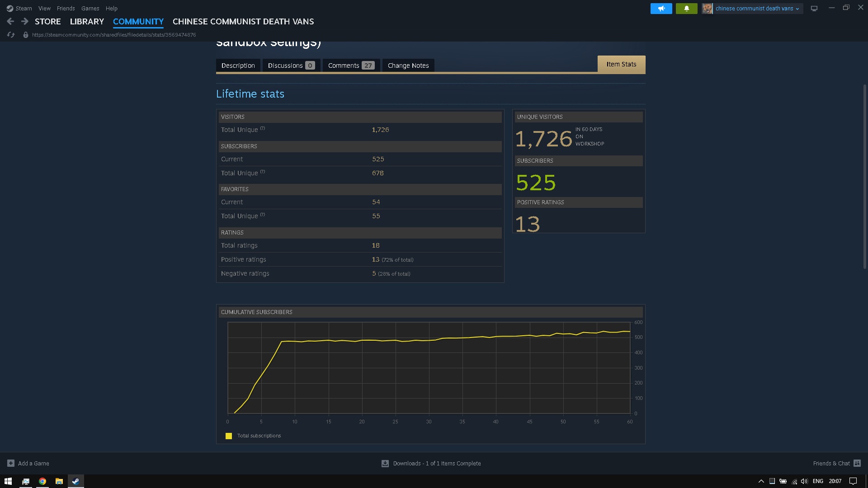Open the Games menu
This screenshot has width=868, height=488.
pyautogui.click(x=90, y=9)
